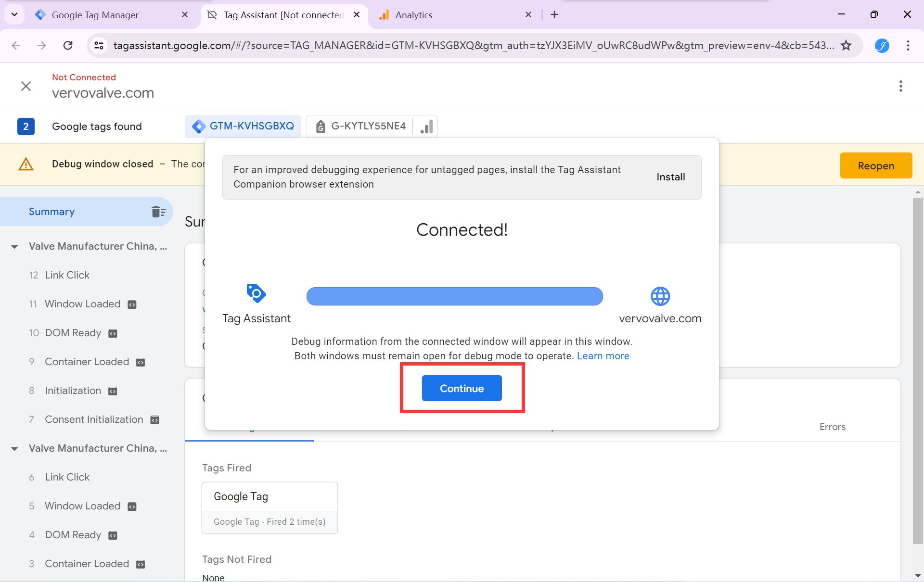The width and height of the screenshot is (924, 582).
Task: Click the Debug window closed text
Action: 103,164
